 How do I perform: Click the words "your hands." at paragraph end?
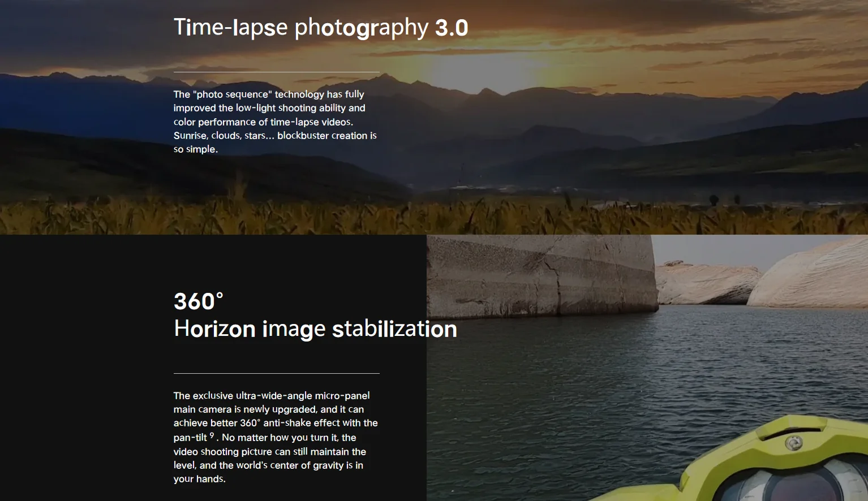199,479
